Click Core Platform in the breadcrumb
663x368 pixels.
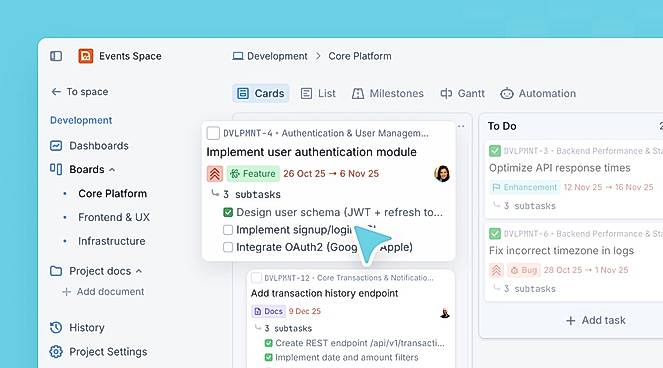coord(360,56)
